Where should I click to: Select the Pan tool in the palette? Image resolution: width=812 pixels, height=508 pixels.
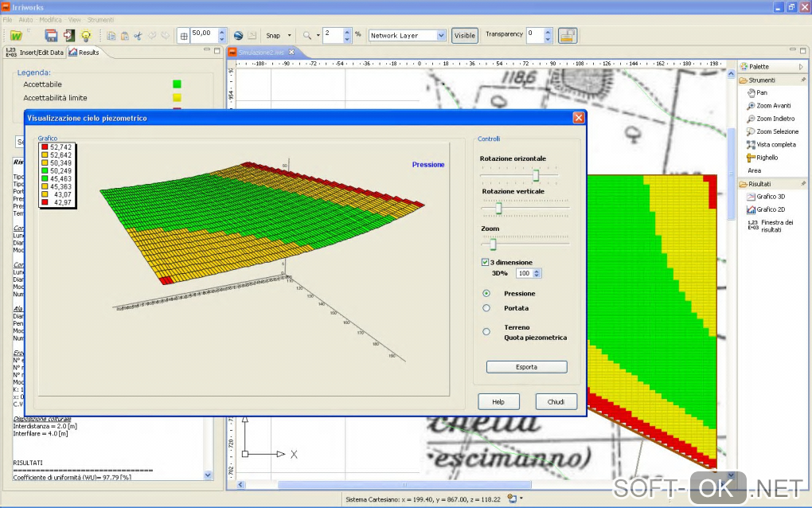click(761, 93)
